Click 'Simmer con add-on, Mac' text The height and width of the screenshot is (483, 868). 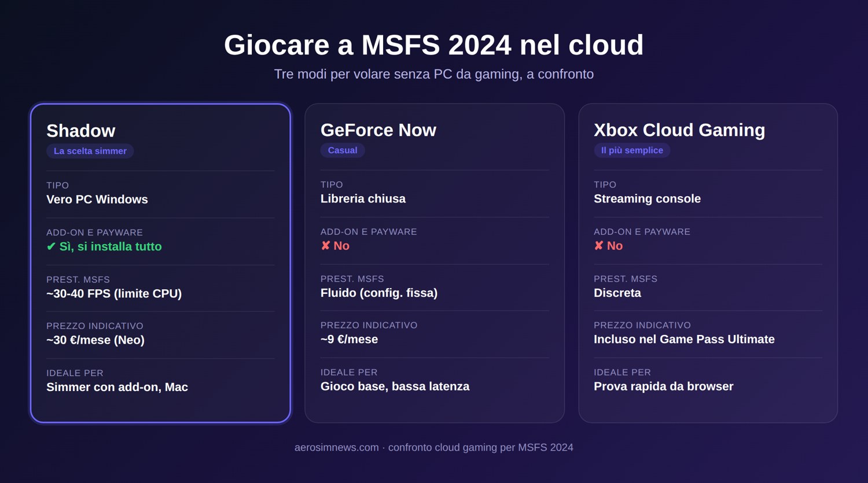pyautogui.click(x=117, y=387)
